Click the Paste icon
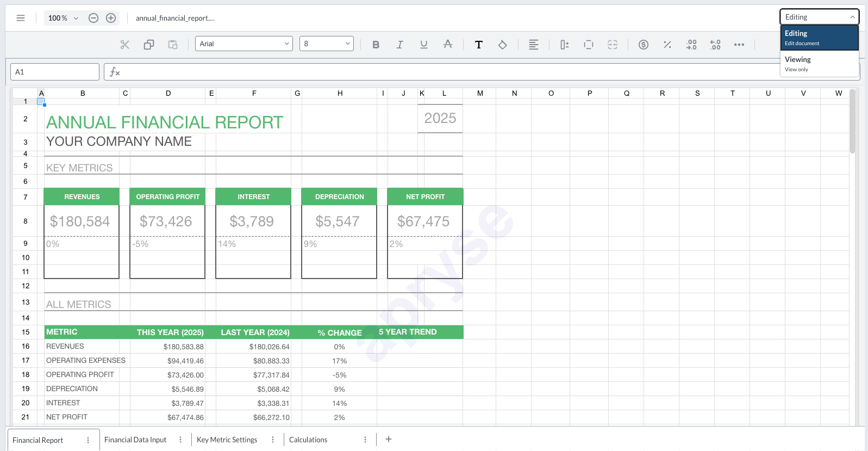 [x=173, y=45]
